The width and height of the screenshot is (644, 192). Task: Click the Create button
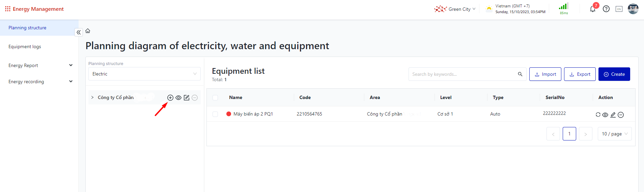(614, 74)
